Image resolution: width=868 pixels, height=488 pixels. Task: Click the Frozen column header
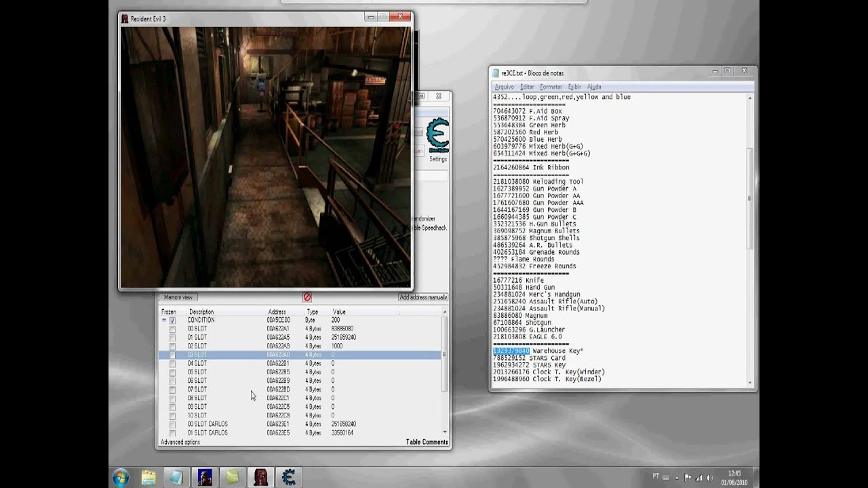[168, 312]
